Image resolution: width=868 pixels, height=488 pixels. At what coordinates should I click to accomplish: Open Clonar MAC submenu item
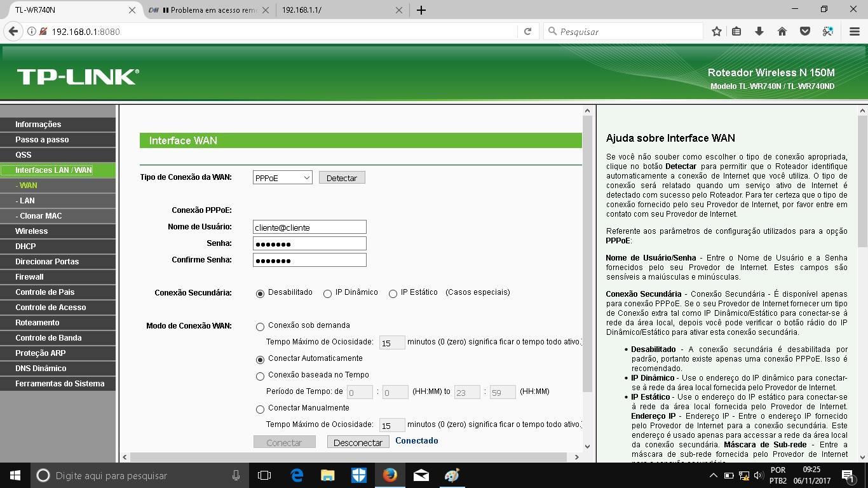tap(58, 215)
